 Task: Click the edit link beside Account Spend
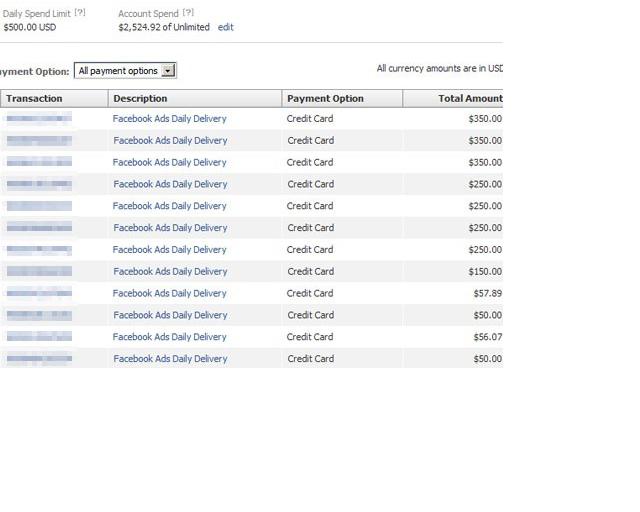click(x=225, y=27)
